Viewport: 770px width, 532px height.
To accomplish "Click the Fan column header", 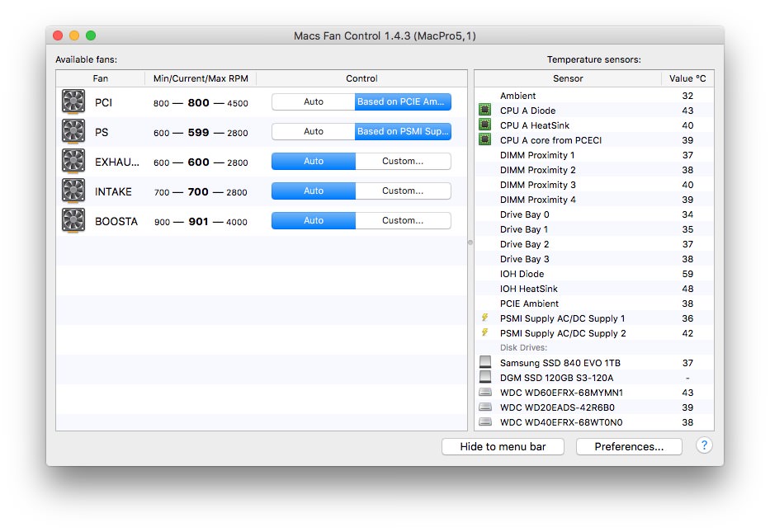I will click(x=100, y=78).
